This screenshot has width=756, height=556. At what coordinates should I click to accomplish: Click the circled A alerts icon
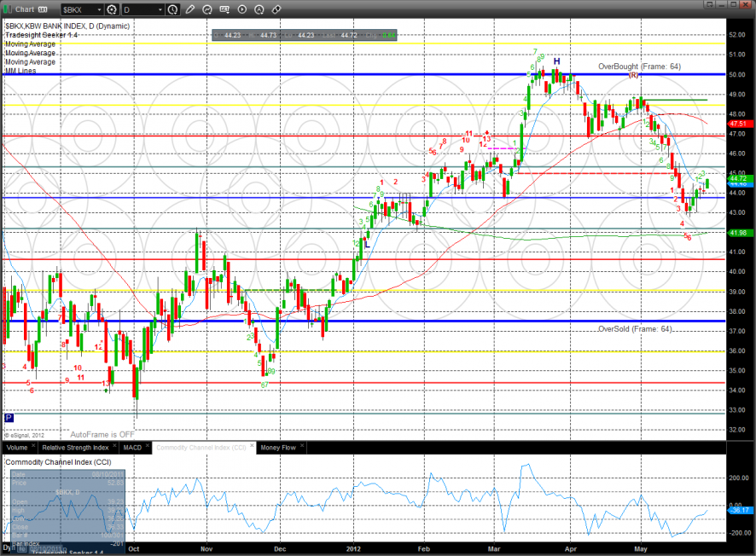tap(259, 10)
